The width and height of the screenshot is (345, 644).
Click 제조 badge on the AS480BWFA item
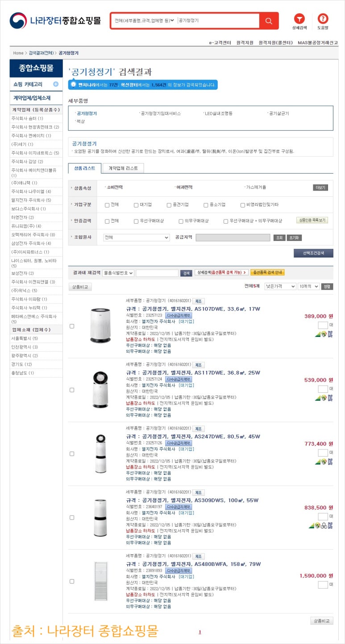(x=199, y=556)
